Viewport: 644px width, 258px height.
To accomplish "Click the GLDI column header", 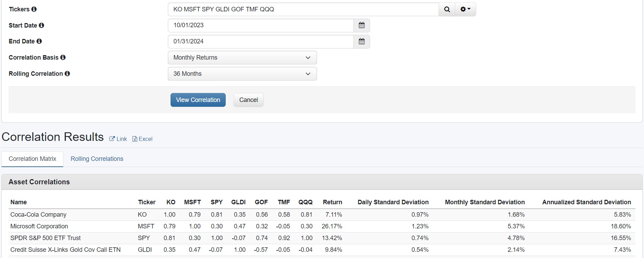I will click(x=238, y=202).
